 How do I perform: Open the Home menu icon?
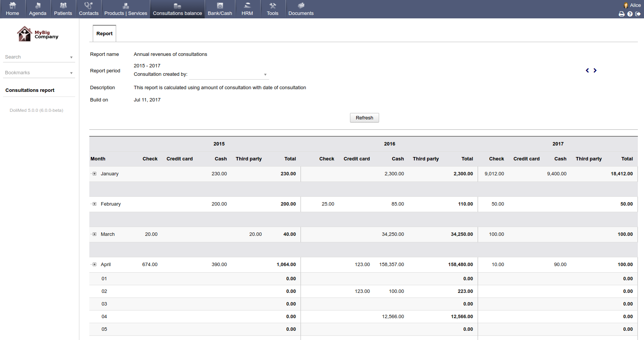[12, 5]
